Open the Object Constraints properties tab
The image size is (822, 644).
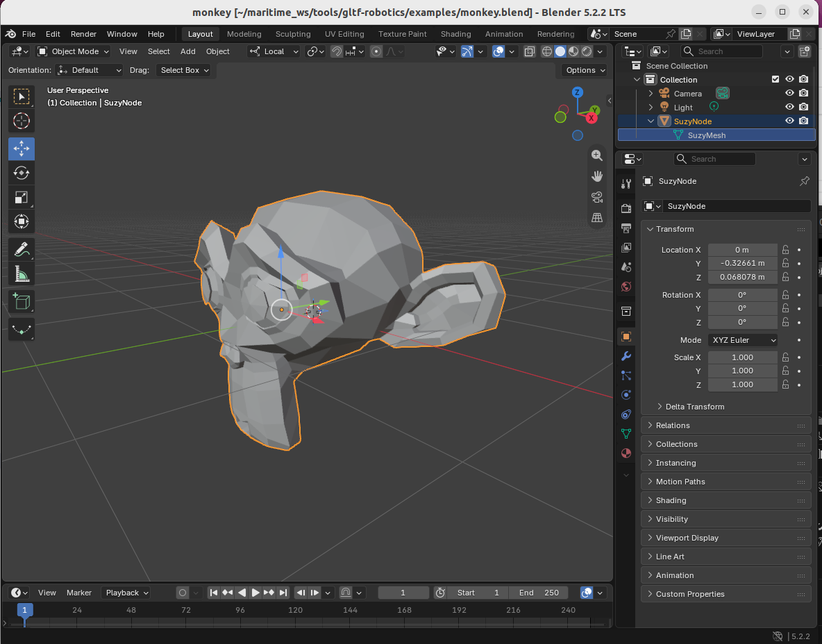coord(626,414)
